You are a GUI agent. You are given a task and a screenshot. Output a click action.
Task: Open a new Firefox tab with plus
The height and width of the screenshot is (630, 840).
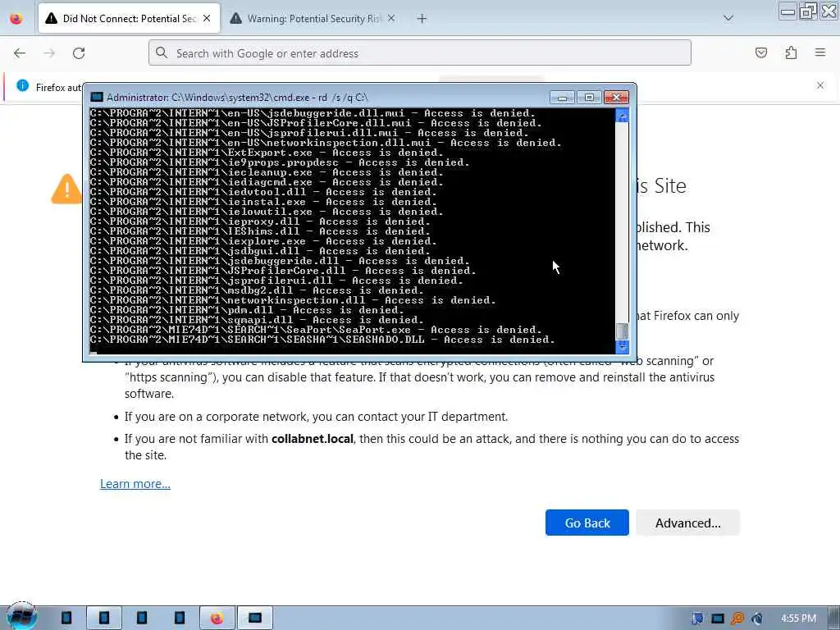click(422, 19)
